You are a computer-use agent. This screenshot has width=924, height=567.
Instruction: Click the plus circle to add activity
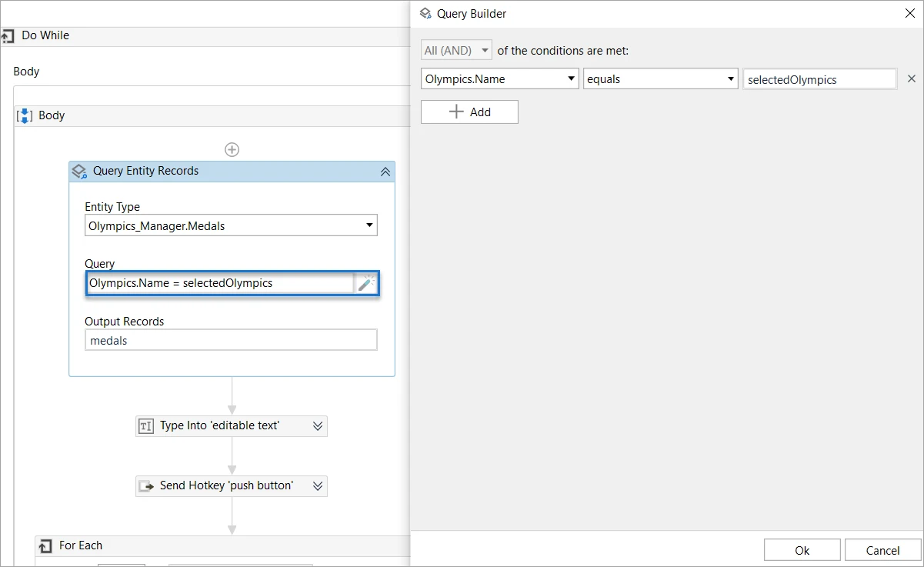coord(232,149)
